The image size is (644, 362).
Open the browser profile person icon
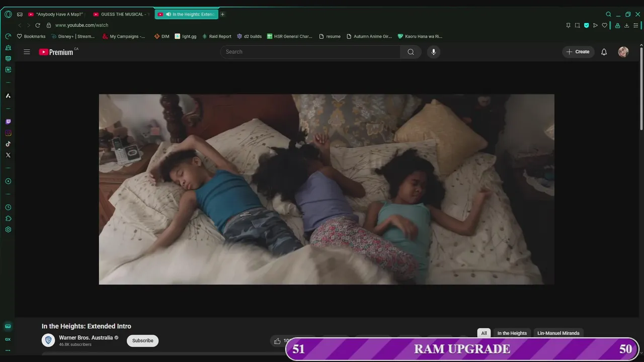pyautogui.click(x=617, y=25)
